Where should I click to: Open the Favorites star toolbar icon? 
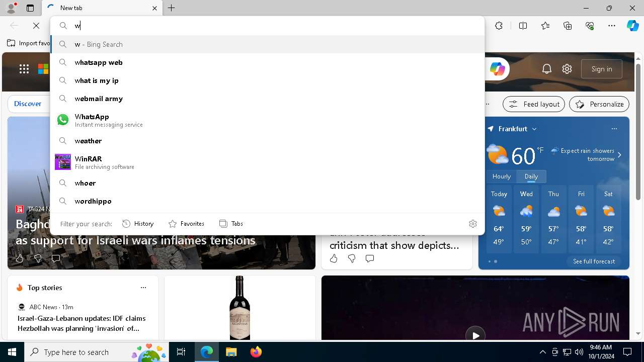pos(545,26)
